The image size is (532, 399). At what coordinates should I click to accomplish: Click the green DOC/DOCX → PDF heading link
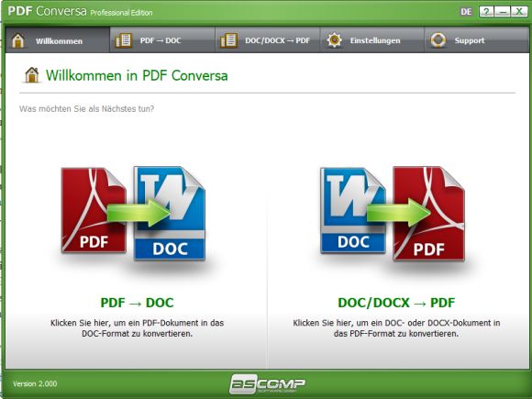(x=396, y=303)
